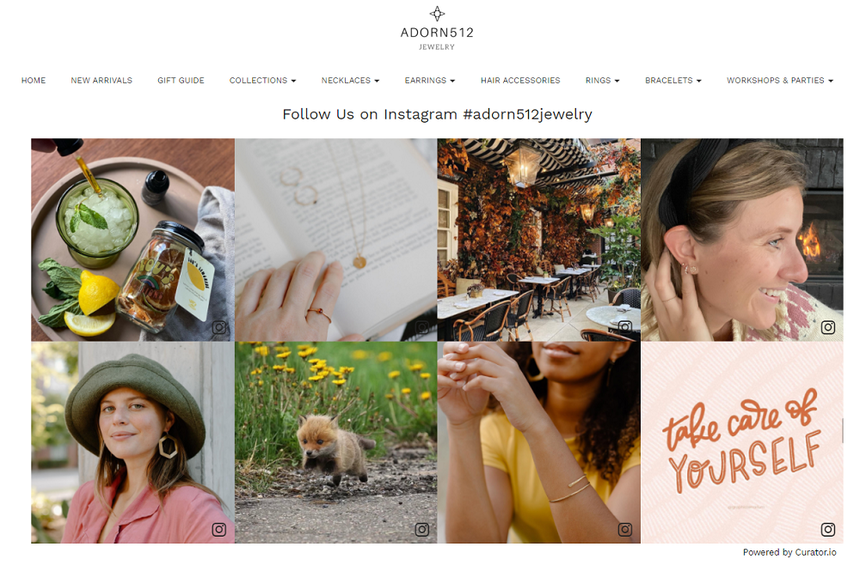Open Instagram icon on baby fox photo

pos(422,529)
